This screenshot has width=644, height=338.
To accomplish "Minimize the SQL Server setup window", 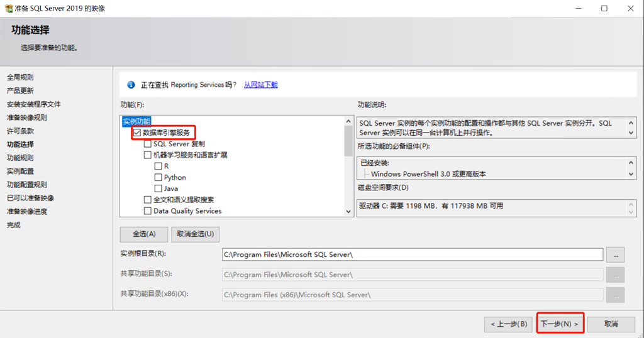I will [x=579, y=8].
